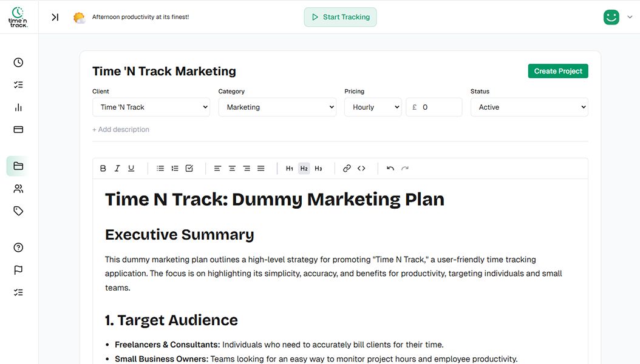Apply Heading 3 style

point(318,168)
